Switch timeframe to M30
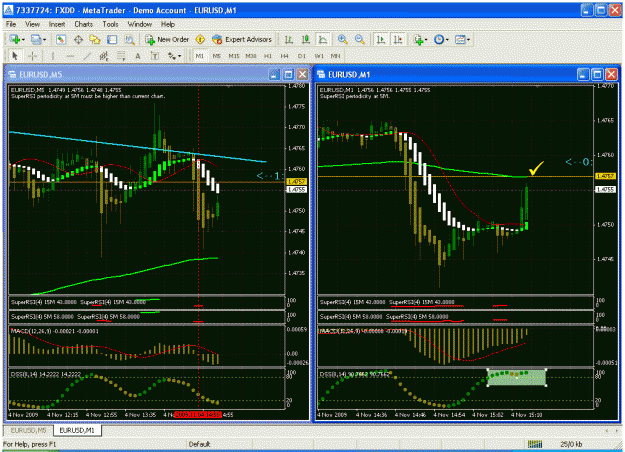 [251, 56]
